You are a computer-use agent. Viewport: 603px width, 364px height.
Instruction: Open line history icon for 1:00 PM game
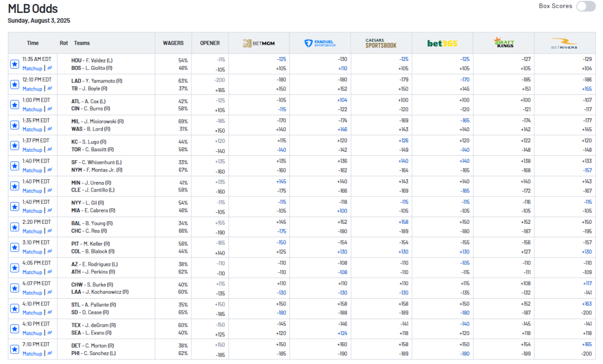tap(50, 109)
